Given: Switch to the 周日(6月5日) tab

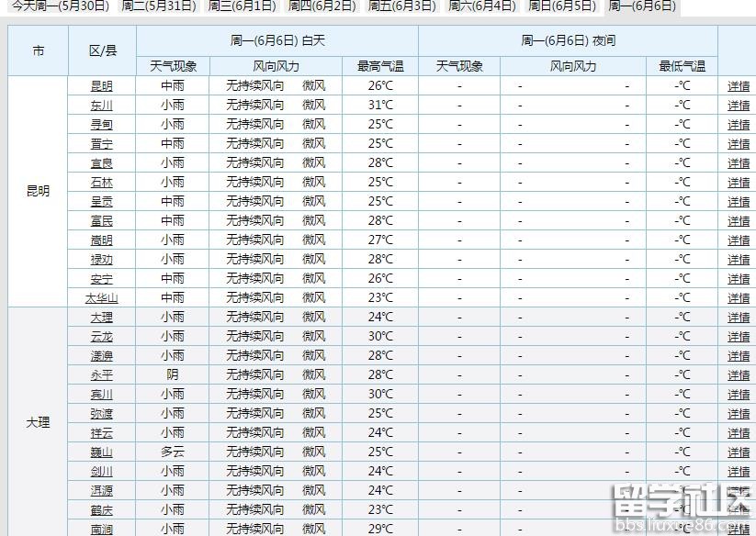Looking at the screenshot, I should (x=561, y=6).
